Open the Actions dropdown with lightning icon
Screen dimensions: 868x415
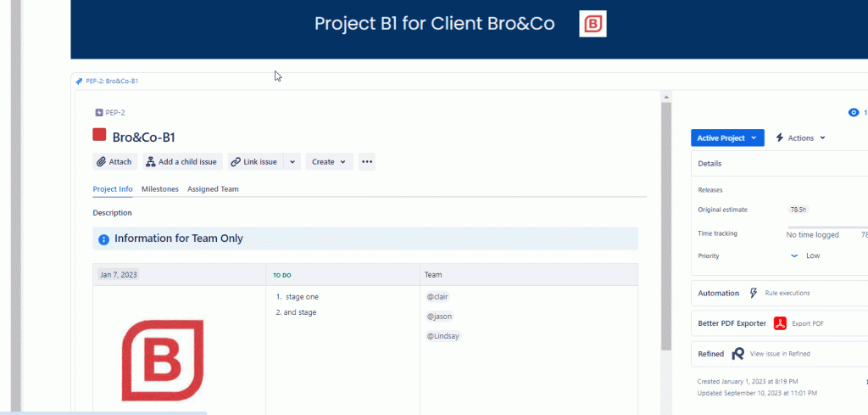pyautogui.click(x=800, y=138)
